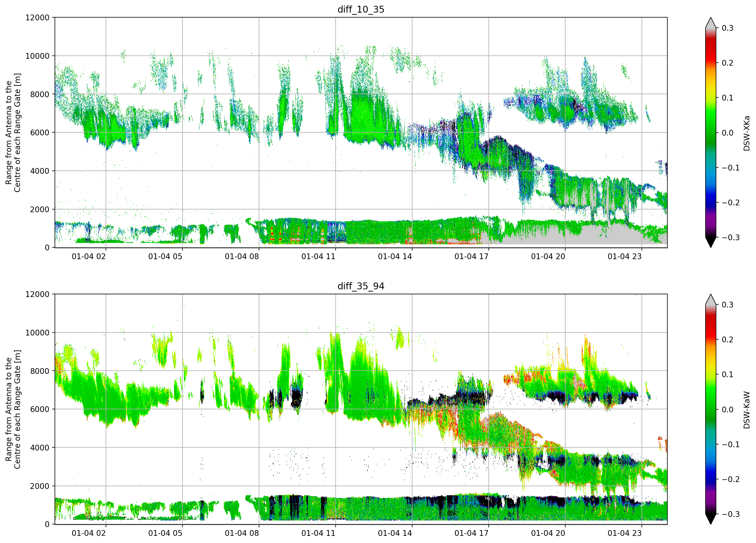
Task: Click the diff_10_35 plot title
Action: [361, 9]
